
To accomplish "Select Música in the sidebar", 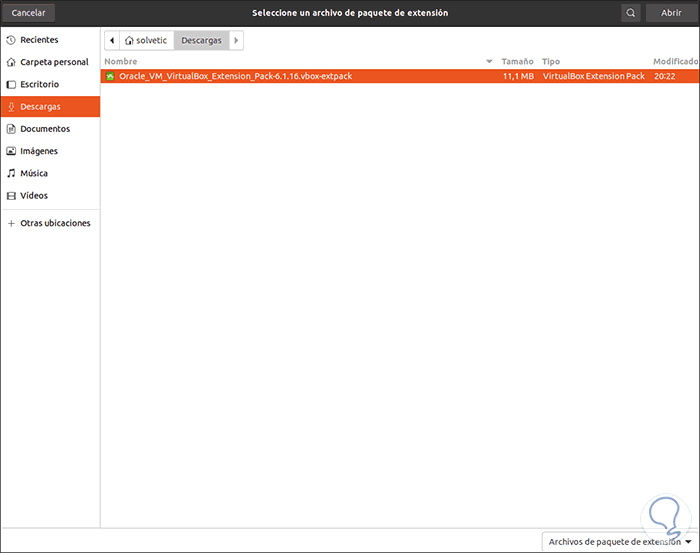I will [x=50, y=173].
